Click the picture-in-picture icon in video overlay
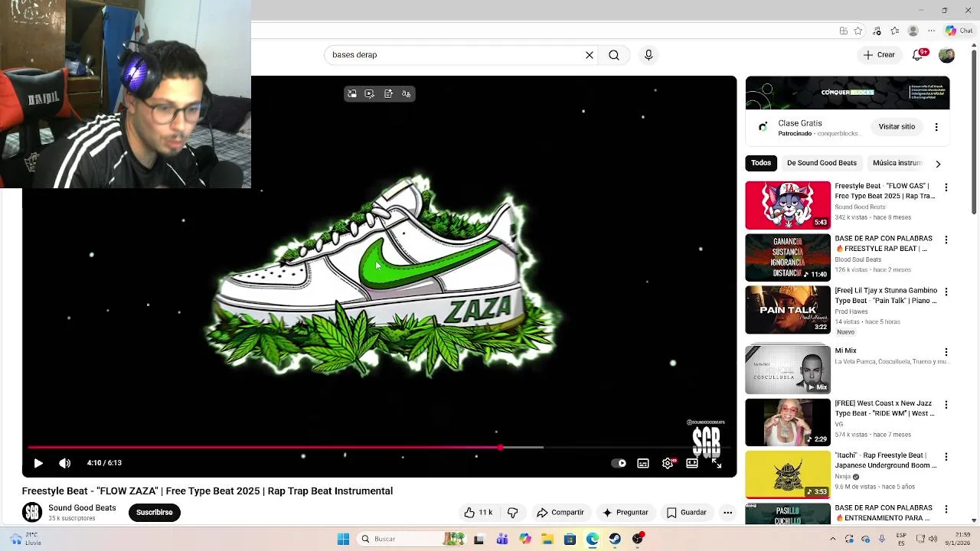 (352, 94)
